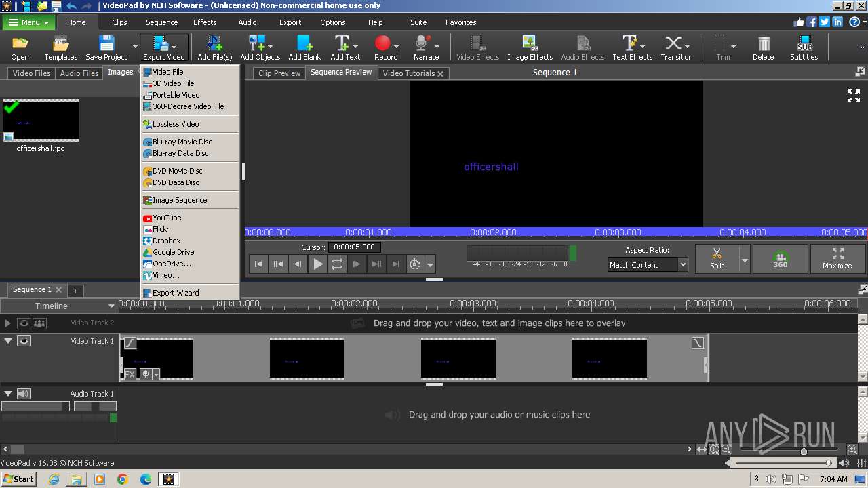Click the LinkedIn share icon
The width and height of the screenshot is (868, 488).
click(x=837, y=22)
